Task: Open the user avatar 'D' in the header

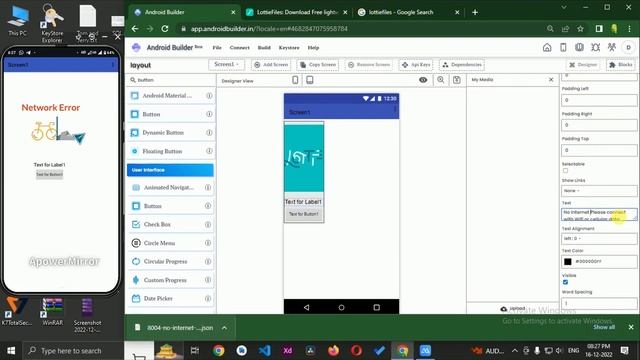Action: [x=629, y=48]
